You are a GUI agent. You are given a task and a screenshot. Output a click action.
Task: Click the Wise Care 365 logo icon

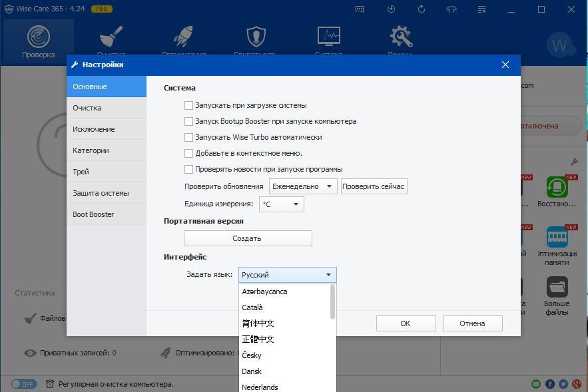pyautogui.click(x=9, y=9)
